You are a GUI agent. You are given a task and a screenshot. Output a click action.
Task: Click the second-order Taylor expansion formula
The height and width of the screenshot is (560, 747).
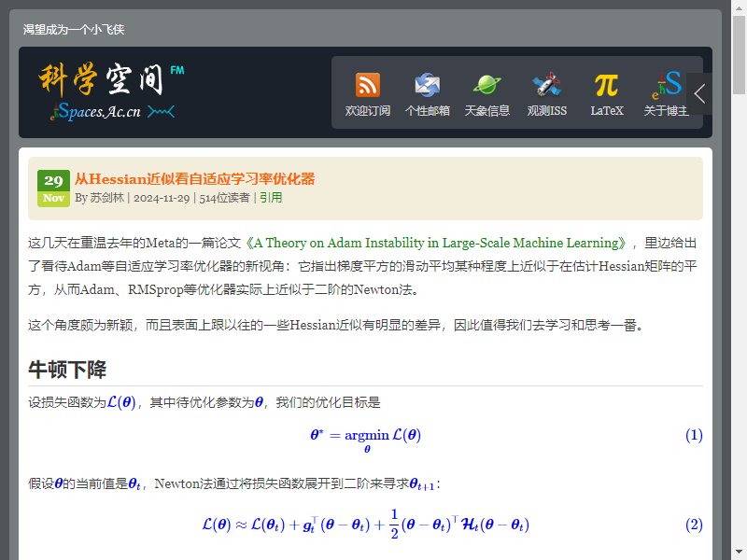coord(365,525)
